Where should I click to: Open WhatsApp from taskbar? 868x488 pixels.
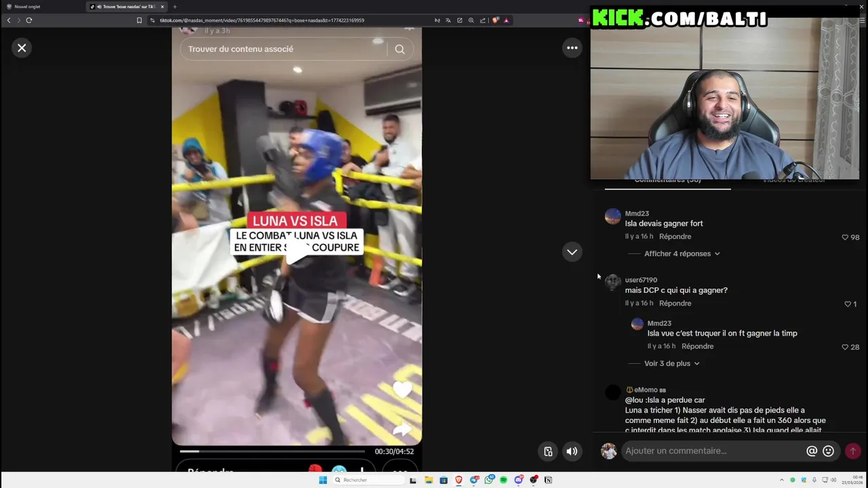click(489, 480)
